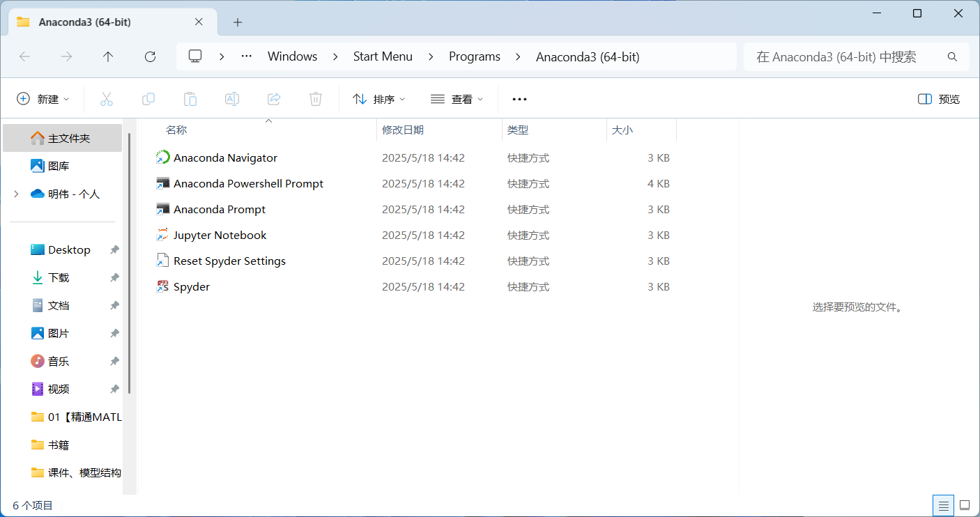Select the Anaconda Prompt terminal icon
Viewport: 980px width, 517px height.
162,209
